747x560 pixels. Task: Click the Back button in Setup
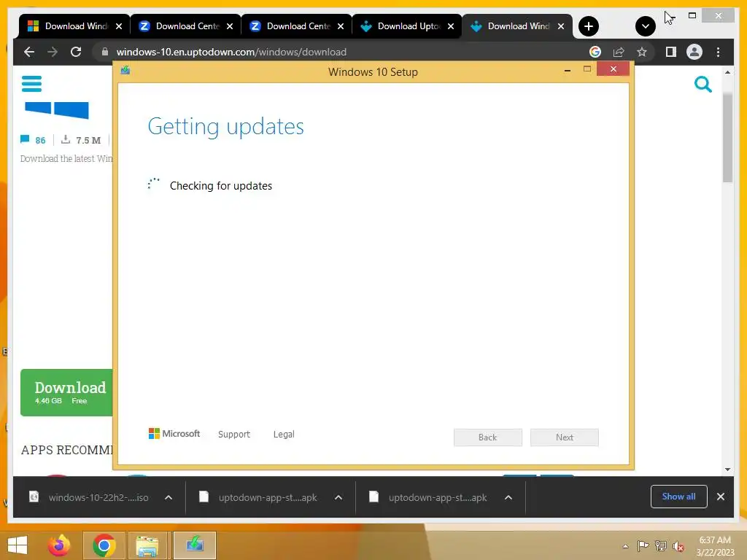pos(488,437)
